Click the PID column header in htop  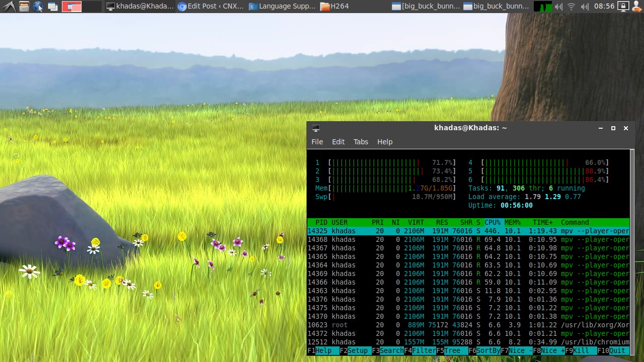[x=321, y=222]
